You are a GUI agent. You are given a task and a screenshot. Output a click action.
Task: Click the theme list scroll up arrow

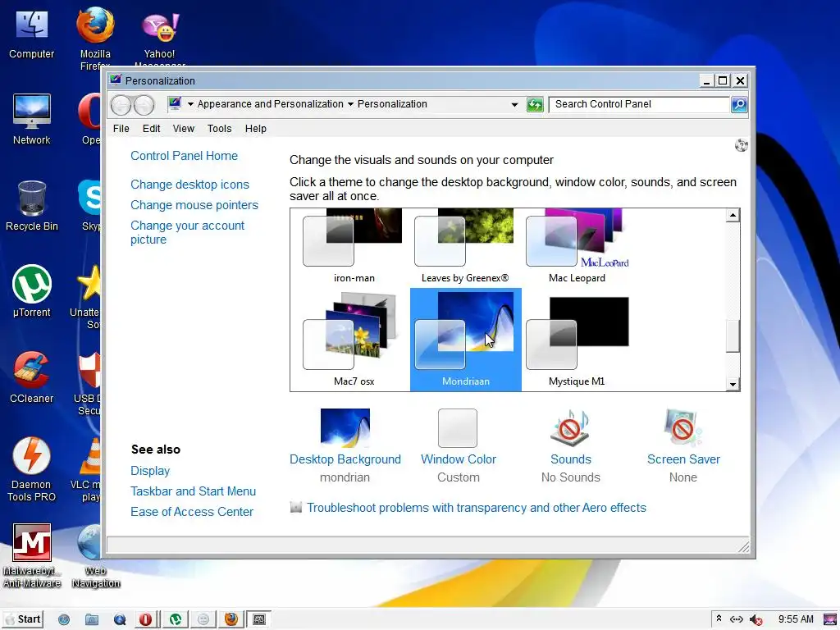pos(733,216)
